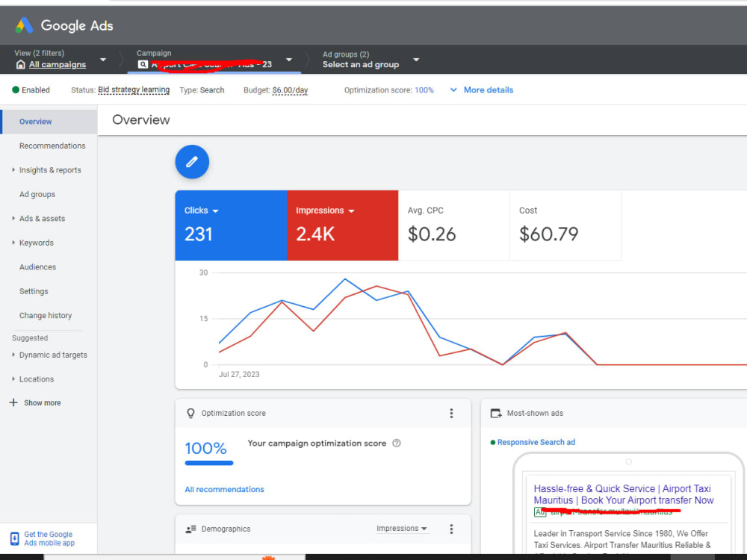Click the Cost metric card
This screenshot has height=560, width=747.
pos(565,225)
